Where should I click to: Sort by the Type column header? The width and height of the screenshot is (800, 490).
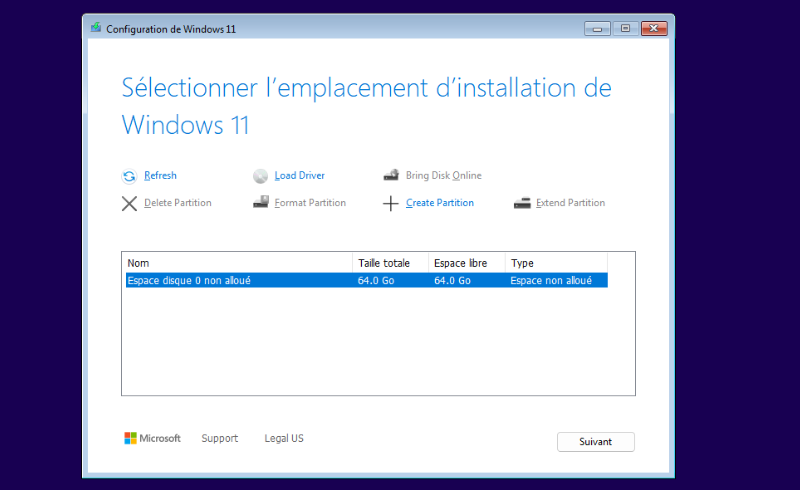coord(557,263)
